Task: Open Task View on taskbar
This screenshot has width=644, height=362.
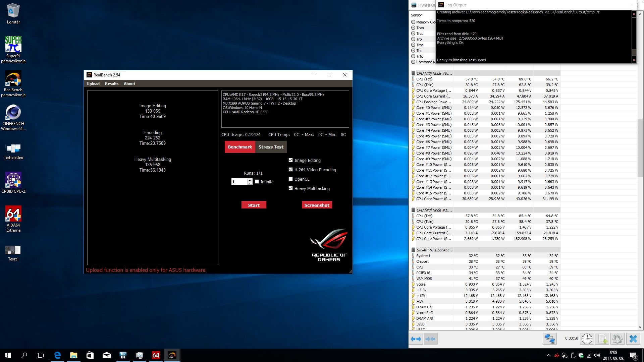Action: [x=40, y=355]
